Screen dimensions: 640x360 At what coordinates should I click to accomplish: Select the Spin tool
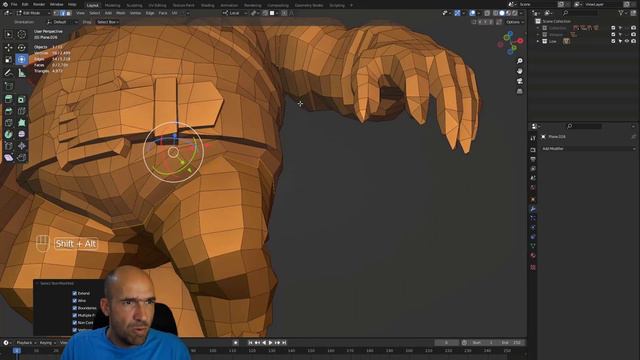click(x=9, y=134)
